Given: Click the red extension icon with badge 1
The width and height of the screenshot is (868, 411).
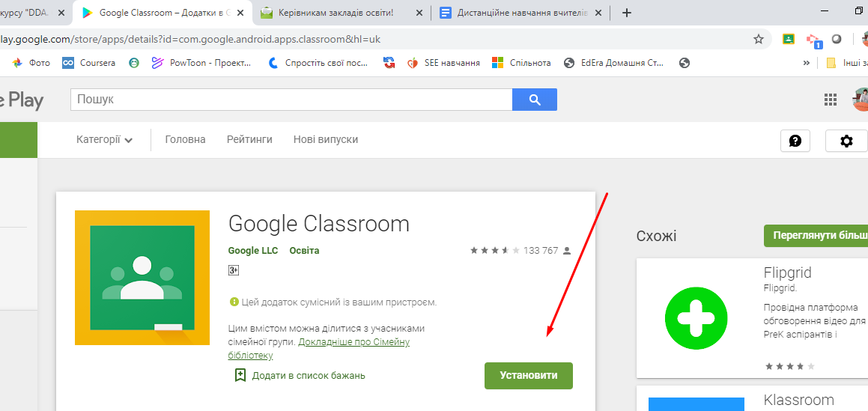Looking at the screenshot, I should click(814, 40).
